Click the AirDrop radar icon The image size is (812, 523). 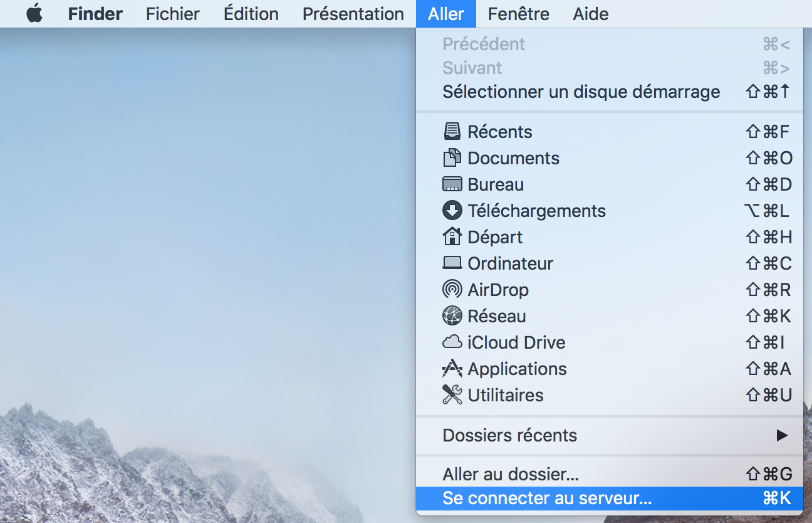[452, 290]
